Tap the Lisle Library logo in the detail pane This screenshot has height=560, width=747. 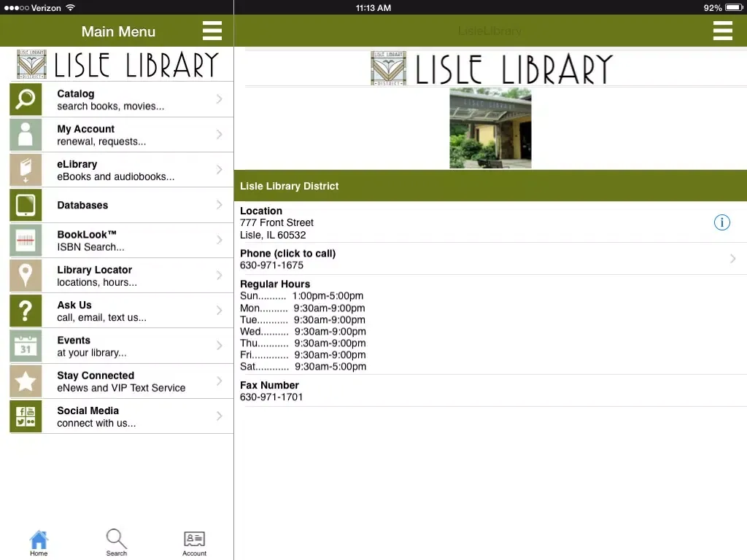[x=491, y=69]
